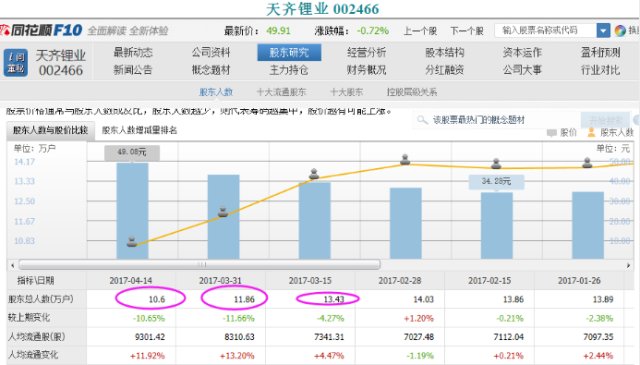Image resolution: width=640 pixels, height=365 pixels.
Task: Open the 最新动态 section
Action: (133, 52)
